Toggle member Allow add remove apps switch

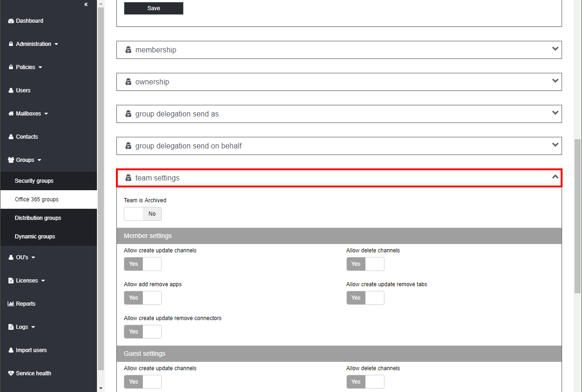pyautogui.click(x=143, y=298)
